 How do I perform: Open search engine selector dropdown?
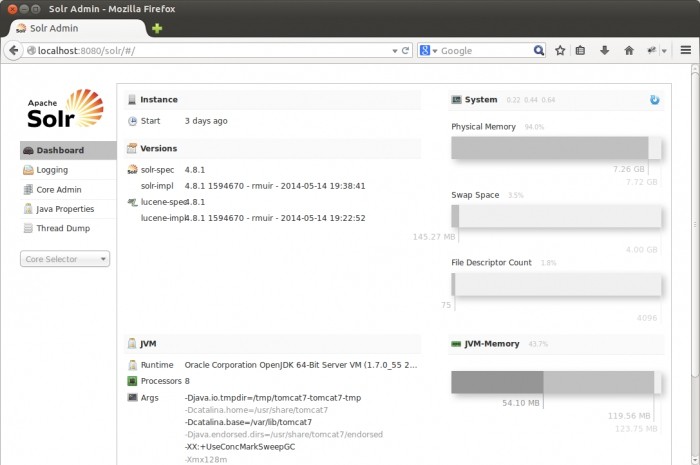click(x=428, y=50)
